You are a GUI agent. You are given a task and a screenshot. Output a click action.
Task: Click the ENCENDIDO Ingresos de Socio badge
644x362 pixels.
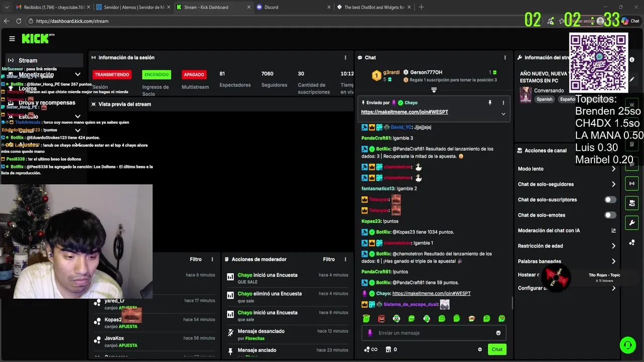156,75
